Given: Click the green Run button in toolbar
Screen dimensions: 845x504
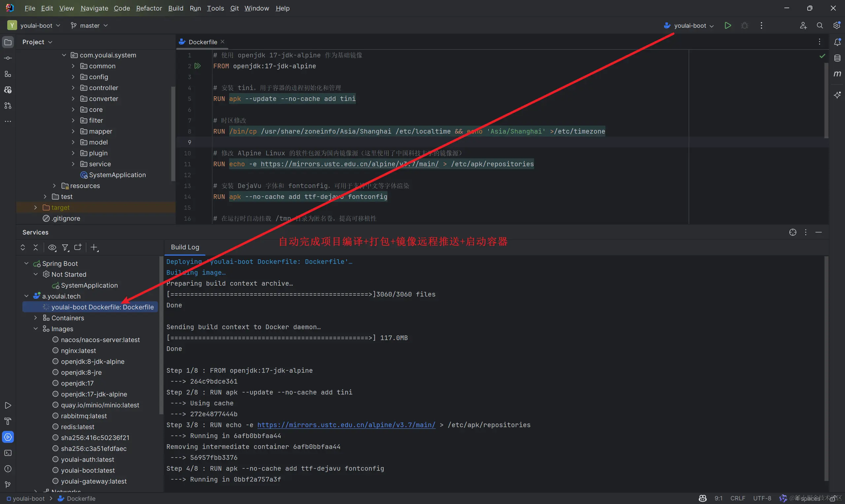Looking at the screenshot, I should click(x=727, y=25).
